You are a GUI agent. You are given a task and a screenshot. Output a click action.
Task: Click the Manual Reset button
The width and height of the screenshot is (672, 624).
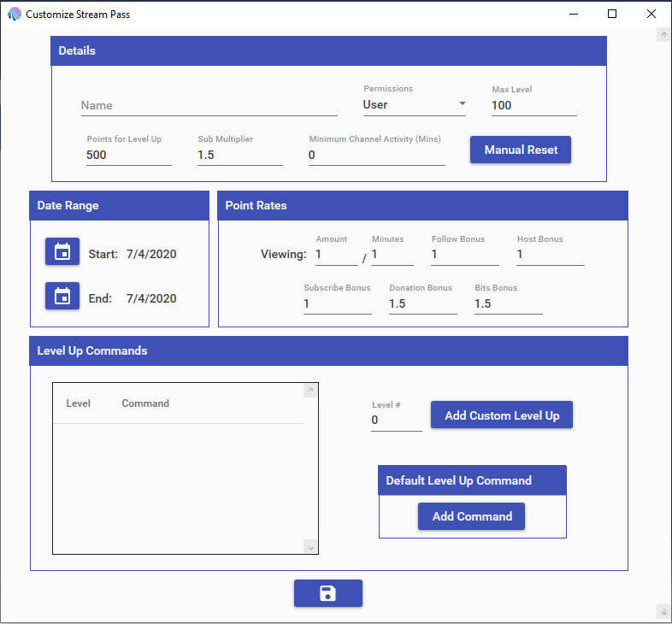521,150
